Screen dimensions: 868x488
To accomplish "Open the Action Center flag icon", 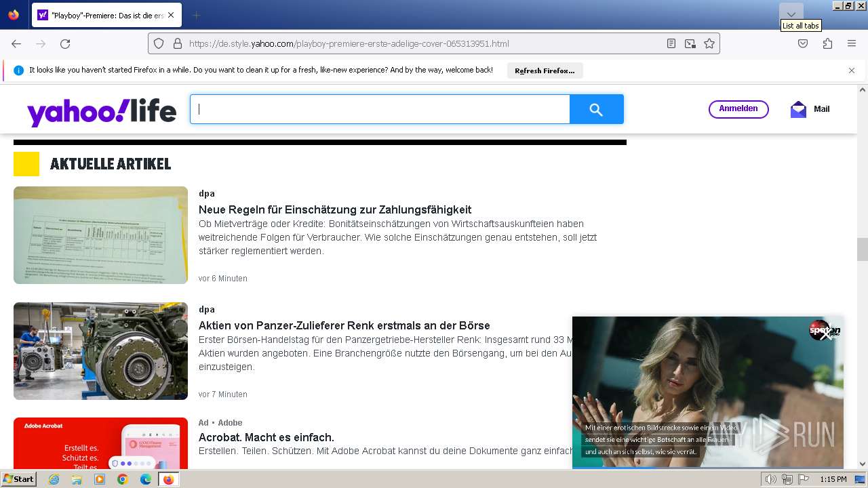I will (803, 479).
